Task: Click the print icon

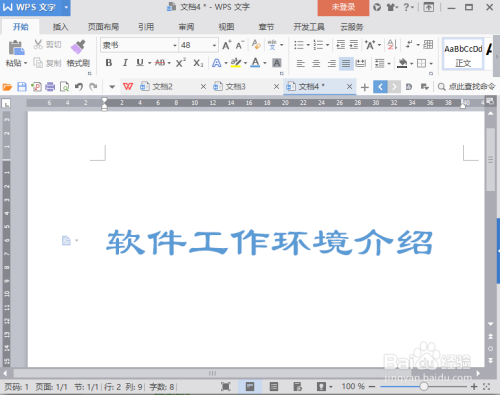Action: (50, 87)
